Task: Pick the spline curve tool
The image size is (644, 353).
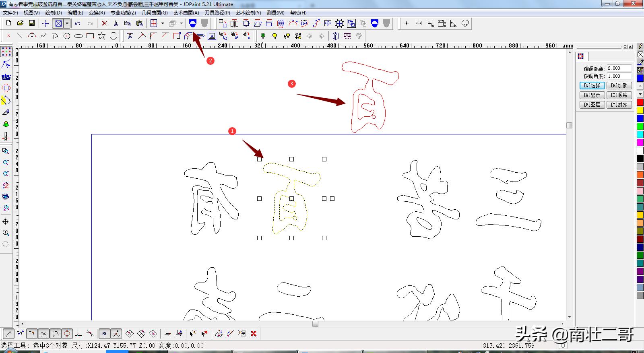Action: coord(43,36)
